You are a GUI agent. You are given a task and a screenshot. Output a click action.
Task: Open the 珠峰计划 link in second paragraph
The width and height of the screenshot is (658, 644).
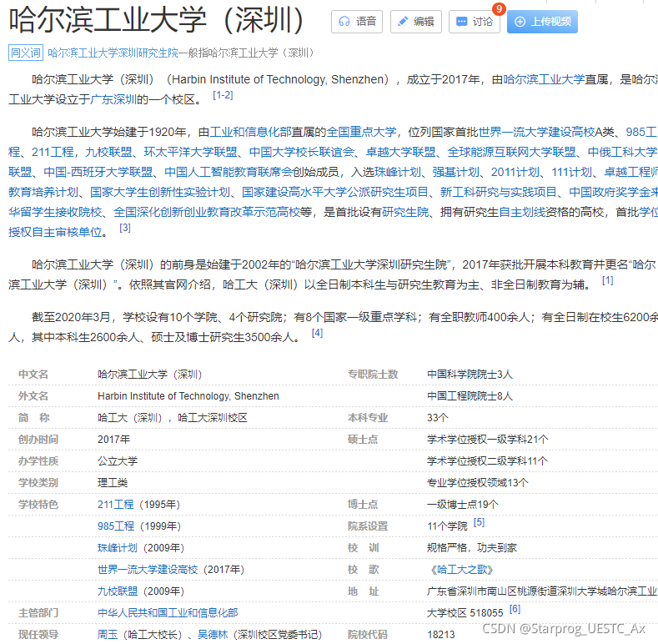click(x=398, y=172)
